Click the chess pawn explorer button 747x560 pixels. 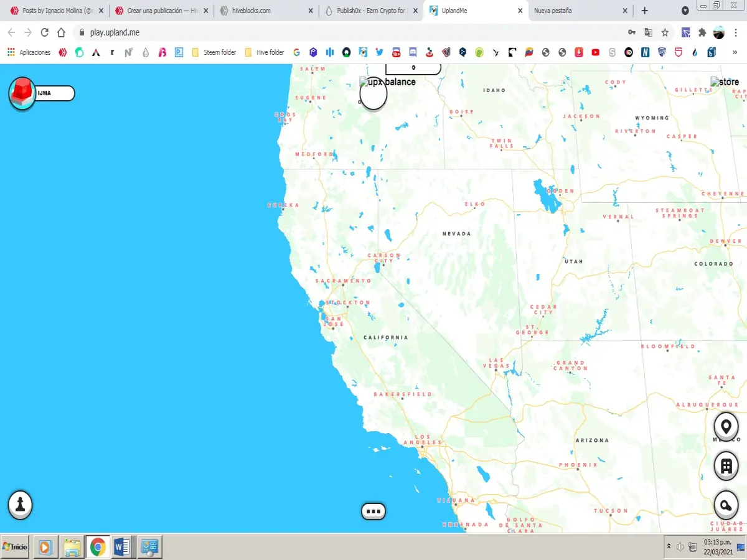[x=21, y=504]
